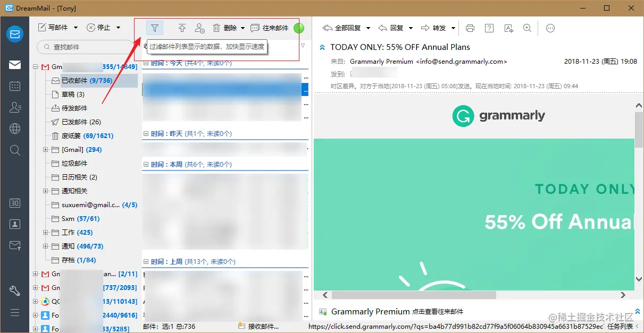Click the 转发 forward button
This screenshot has height=333, width=644.
pos(433,28)
